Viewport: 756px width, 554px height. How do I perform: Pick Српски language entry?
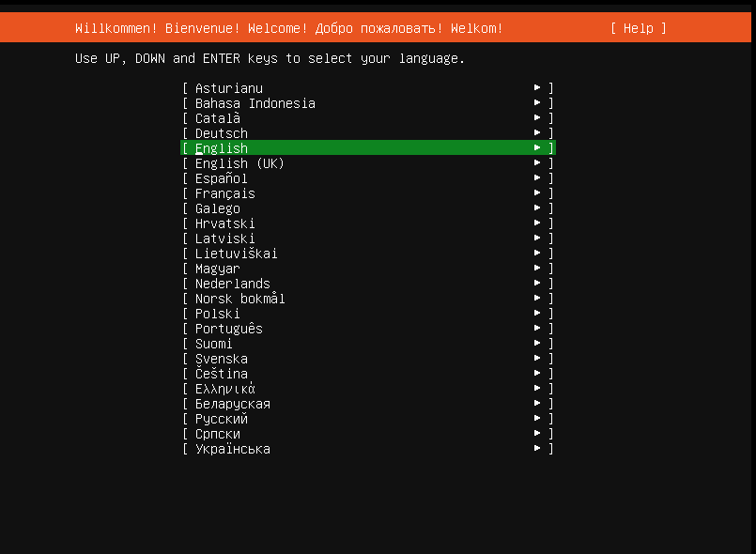[368, 434]
